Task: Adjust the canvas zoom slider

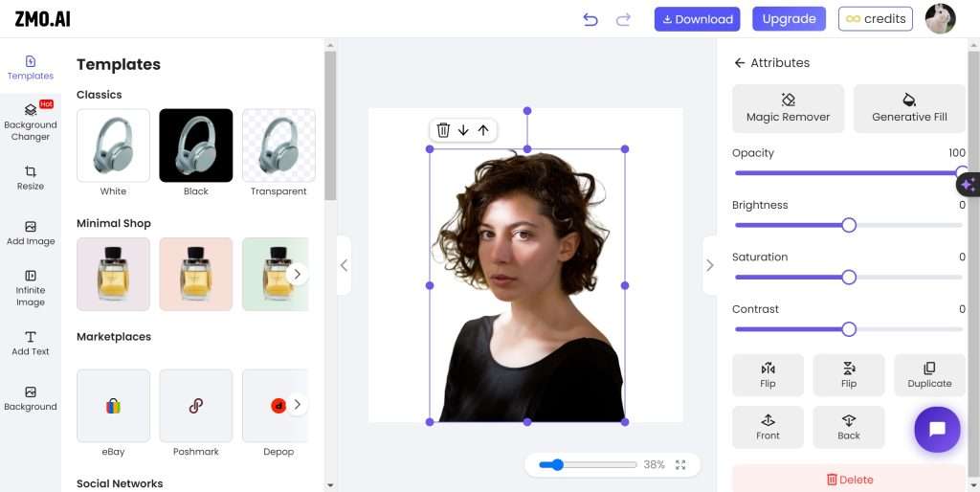Action: click(x=588, y=464)
